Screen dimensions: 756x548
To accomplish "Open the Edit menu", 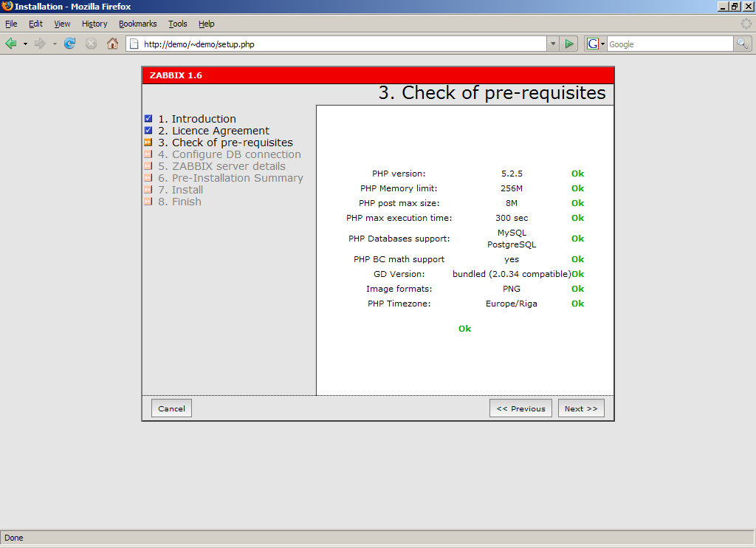I will coord(35,24).
